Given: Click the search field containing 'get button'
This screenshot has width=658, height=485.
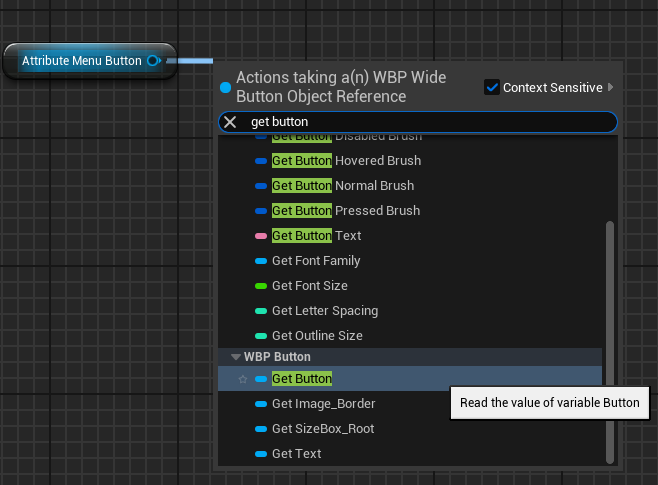Looking at the screenshot, I should (418, 122).
